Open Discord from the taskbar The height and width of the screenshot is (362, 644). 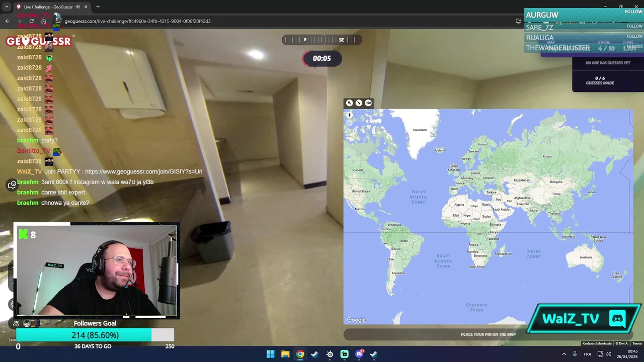click(x=359, y=354)
